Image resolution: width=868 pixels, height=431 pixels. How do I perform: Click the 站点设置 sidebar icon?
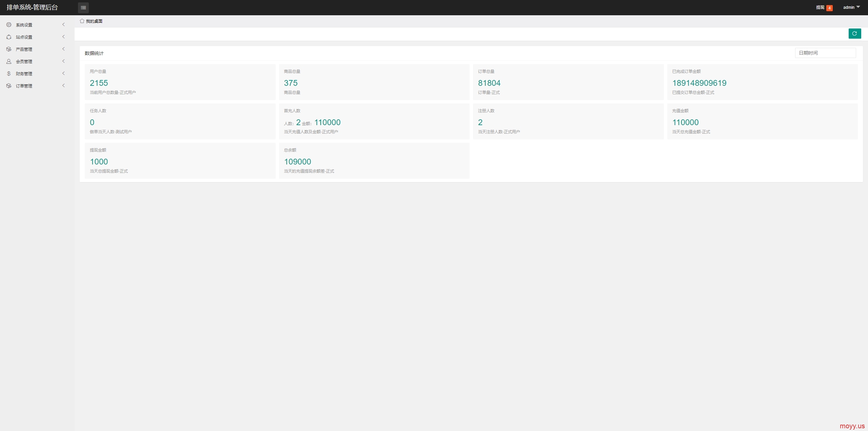click(x=9, y=37)
